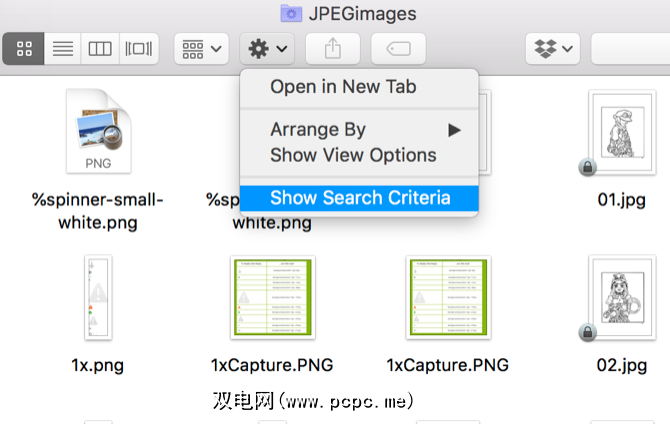Open the Dropbox toolbar dropdown
This screenshot has height=424, width=670.
tap(553, 48)
